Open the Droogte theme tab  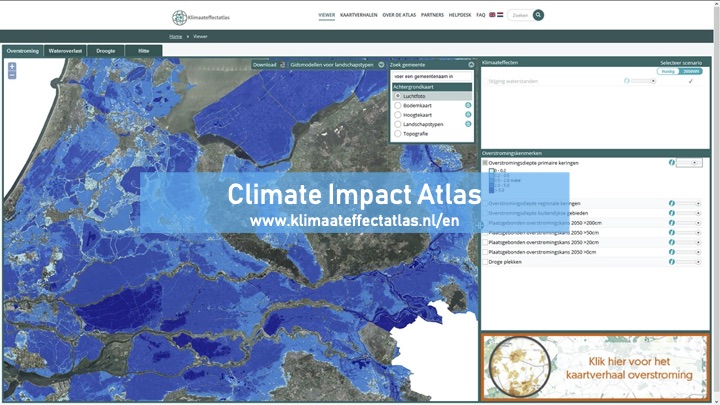coord(106,51)
